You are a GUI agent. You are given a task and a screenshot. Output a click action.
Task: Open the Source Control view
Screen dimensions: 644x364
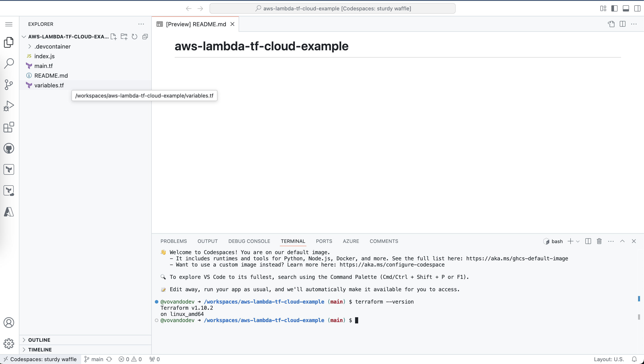coord(9,85)
